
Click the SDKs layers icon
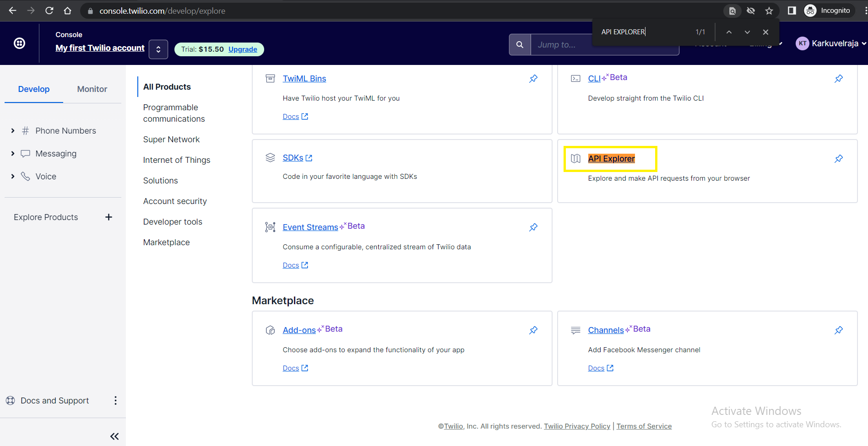(x=270, y=158)
